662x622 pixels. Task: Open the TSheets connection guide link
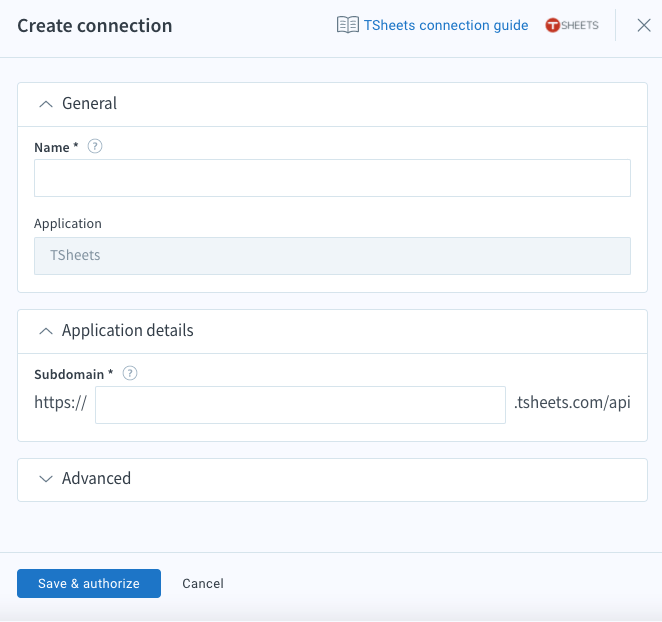445,25
